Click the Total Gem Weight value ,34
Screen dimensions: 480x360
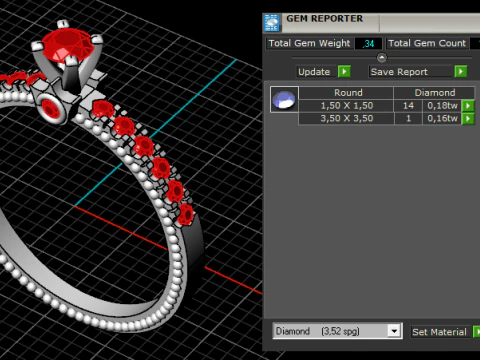368,43
